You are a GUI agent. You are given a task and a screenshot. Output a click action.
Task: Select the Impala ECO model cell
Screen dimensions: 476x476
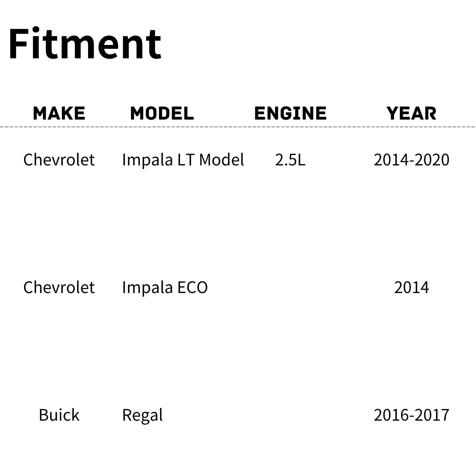(x=165, y=287)
